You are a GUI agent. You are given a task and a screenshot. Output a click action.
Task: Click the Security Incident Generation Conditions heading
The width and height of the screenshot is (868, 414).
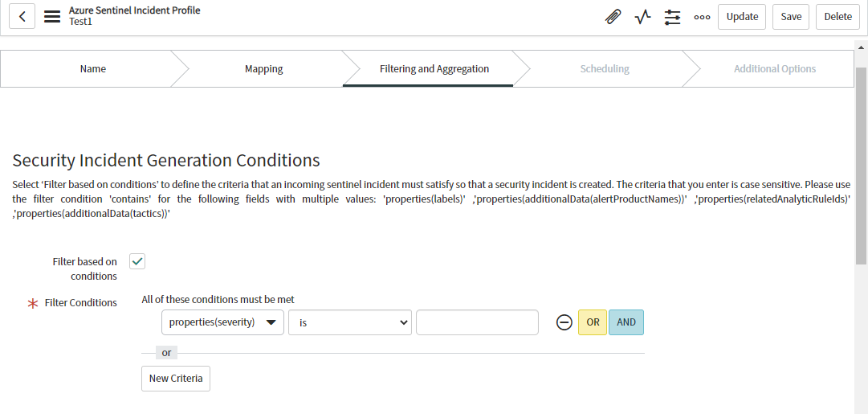pyautogui.click(x=166, y=160)
